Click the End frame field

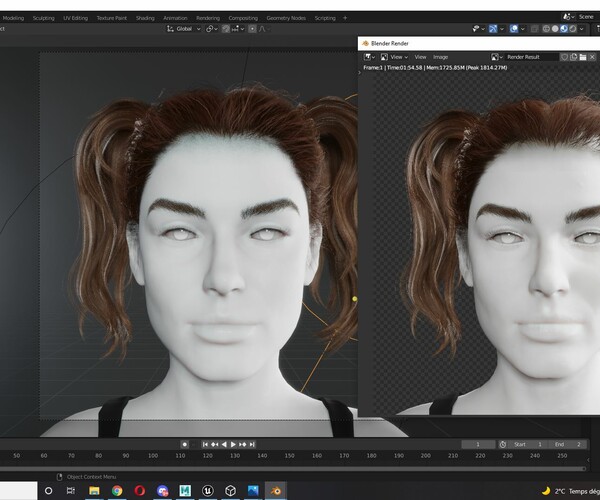point(568,444)
